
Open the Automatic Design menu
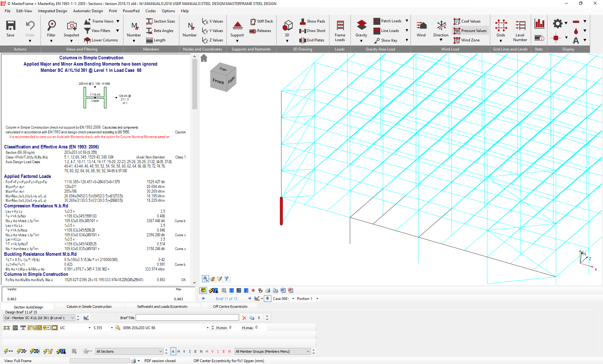click(x=88, y=11)
